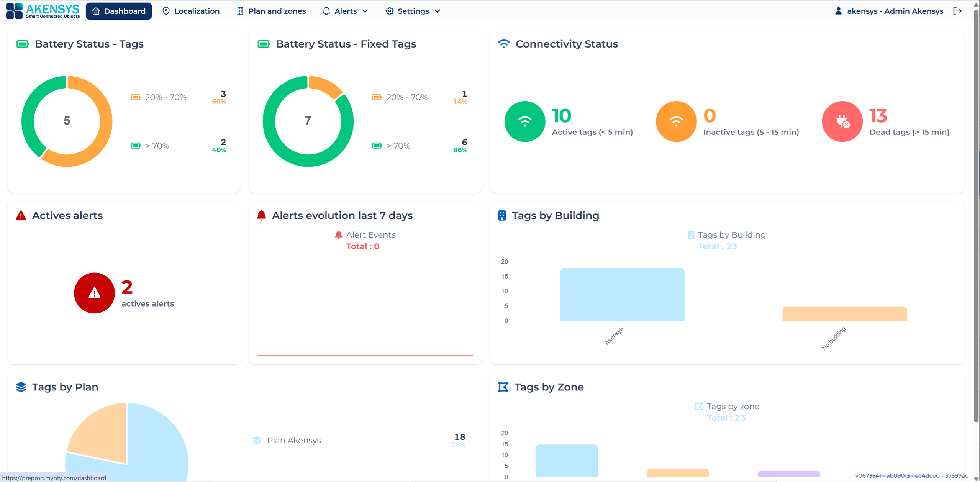Click the user profile icon
The width and height of the screenshot is (980, 482).
click(x=838, y=11)
